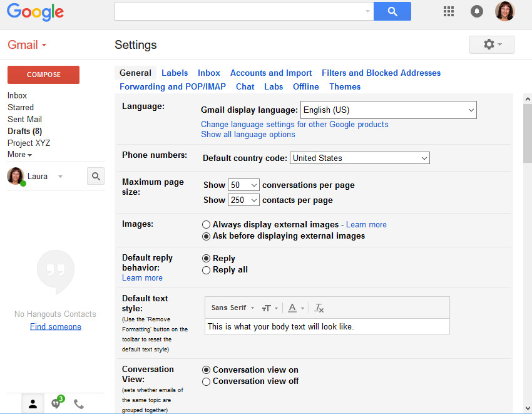Switch to the Labels settings tab
The width and height of the screenshot is (532, 414).
175,73
